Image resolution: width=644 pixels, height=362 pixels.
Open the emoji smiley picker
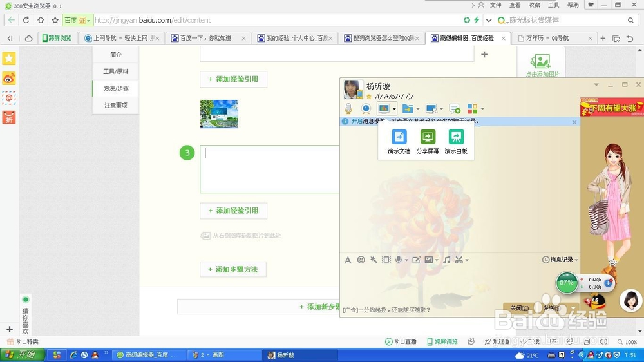click(361, 260)
